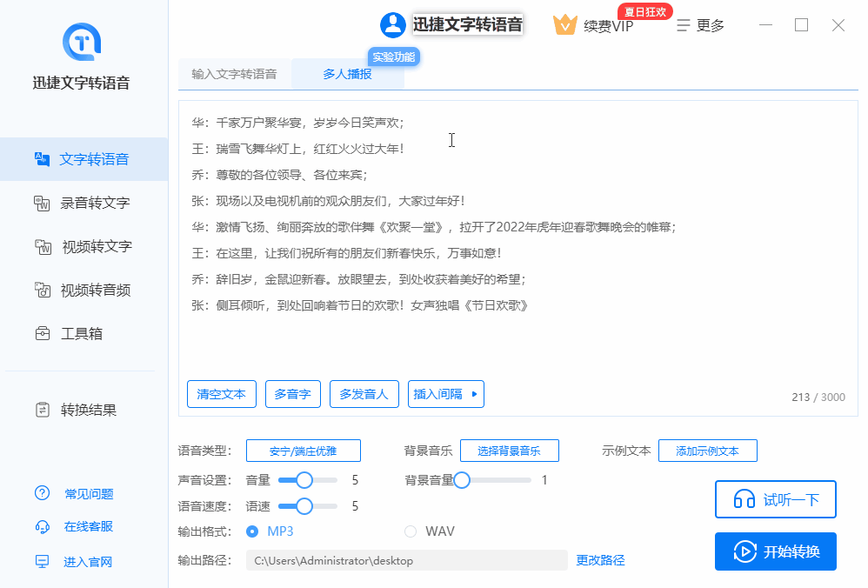Click the 工具箱 toolbox icon

click(43, 334)
